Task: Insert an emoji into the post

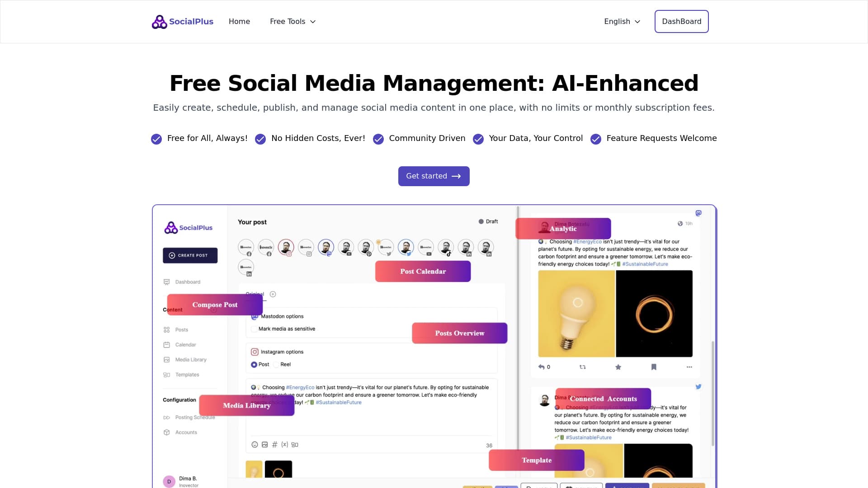Action: point(254,445)
